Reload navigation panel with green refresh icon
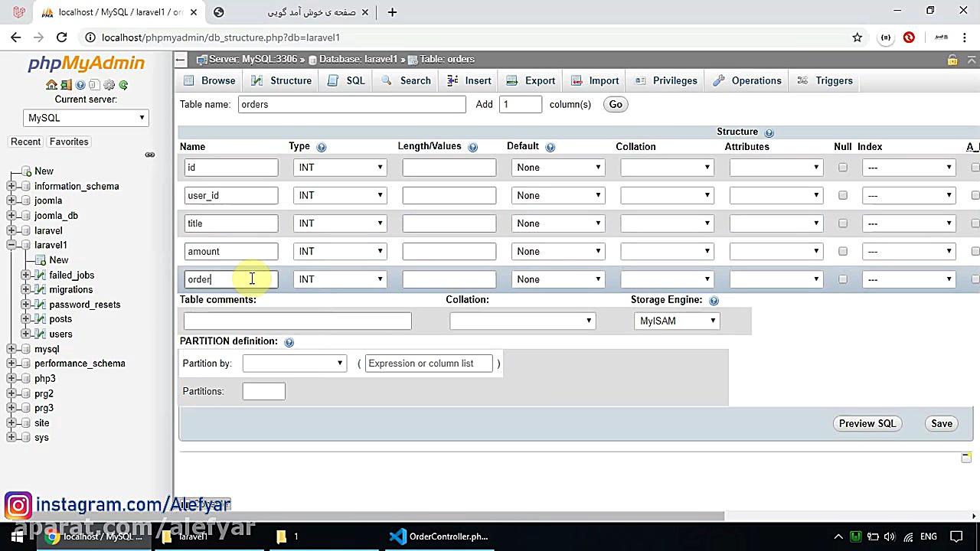 (x=123, y=85)
